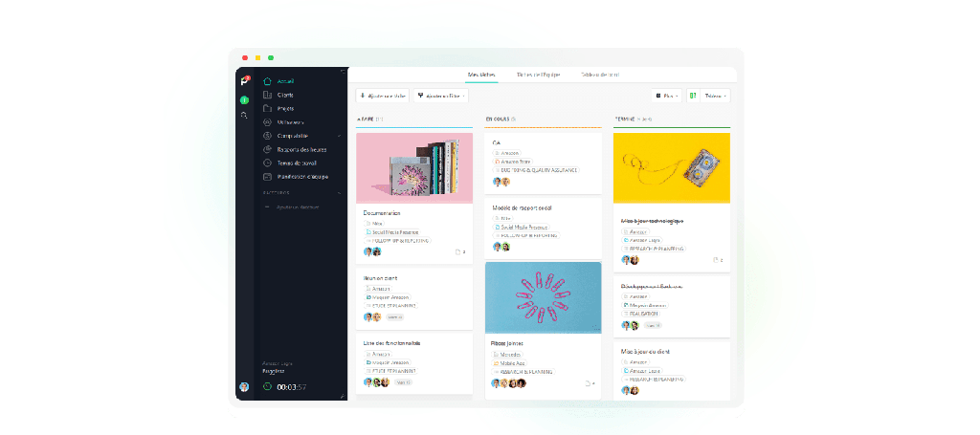Click the pin icon at sidebar bottom corner
980x435 pixels.
(x=342, y=396)
